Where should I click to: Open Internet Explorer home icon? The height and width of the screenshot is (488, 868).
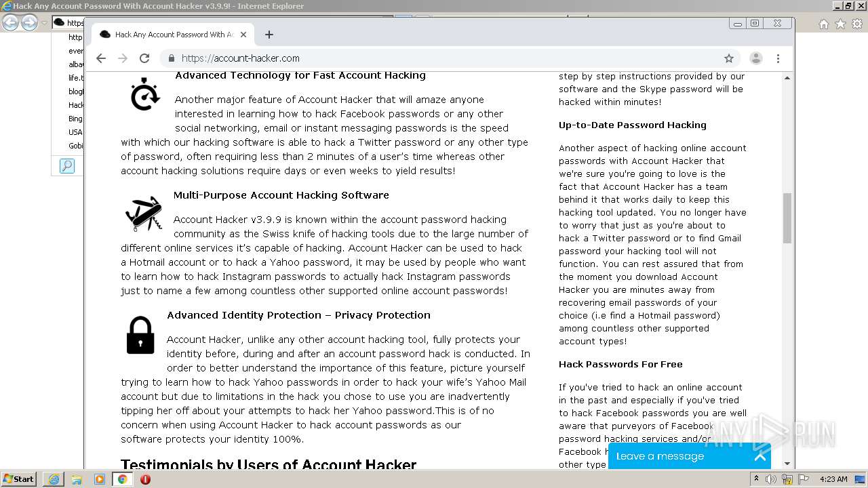(823, 24)
